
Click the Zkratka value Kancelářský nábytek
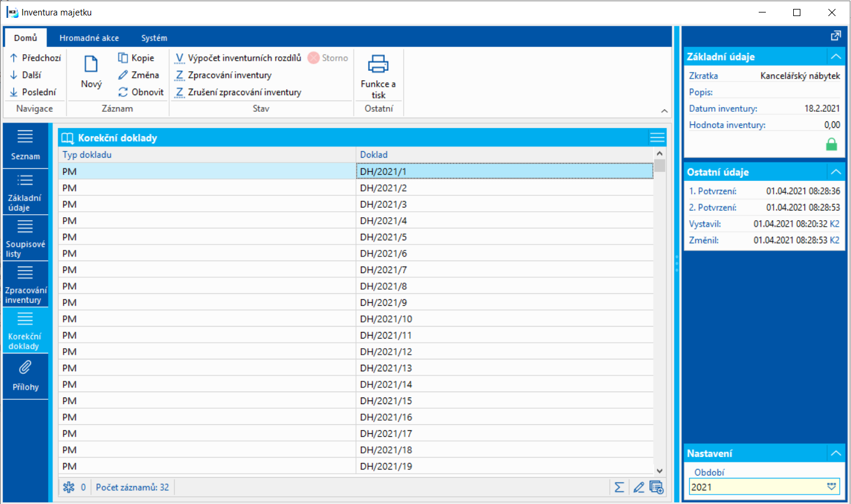pos(800,76)
